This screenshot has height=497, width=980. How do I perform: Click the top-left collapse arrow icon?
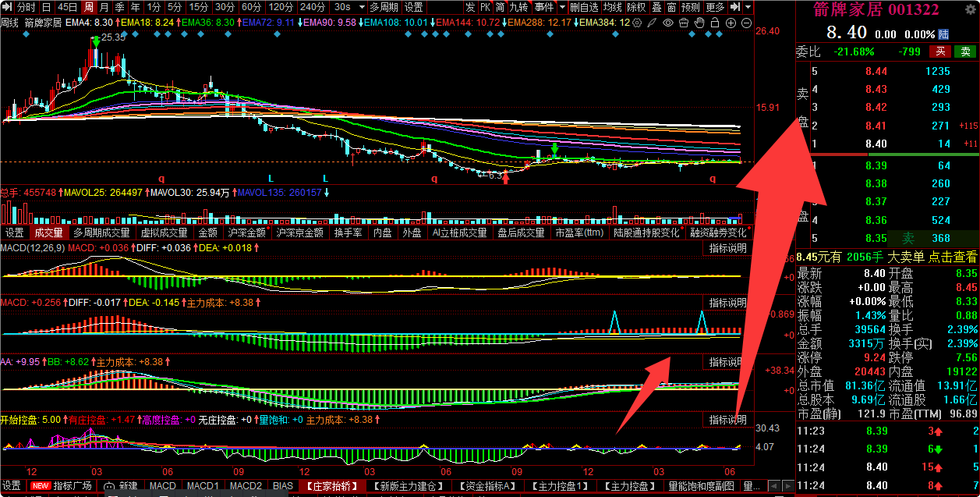pyautogui.click(x=7, y=7)
